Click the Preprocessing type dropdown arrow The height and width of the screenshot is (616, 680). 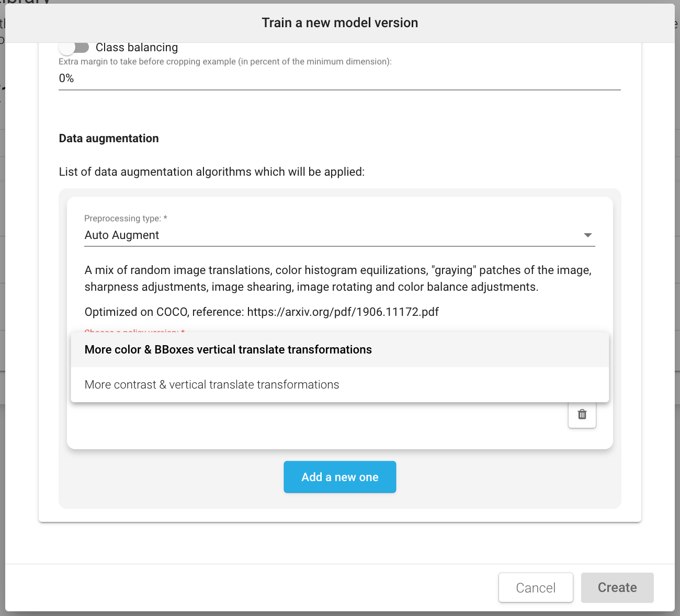coord(587,235)
